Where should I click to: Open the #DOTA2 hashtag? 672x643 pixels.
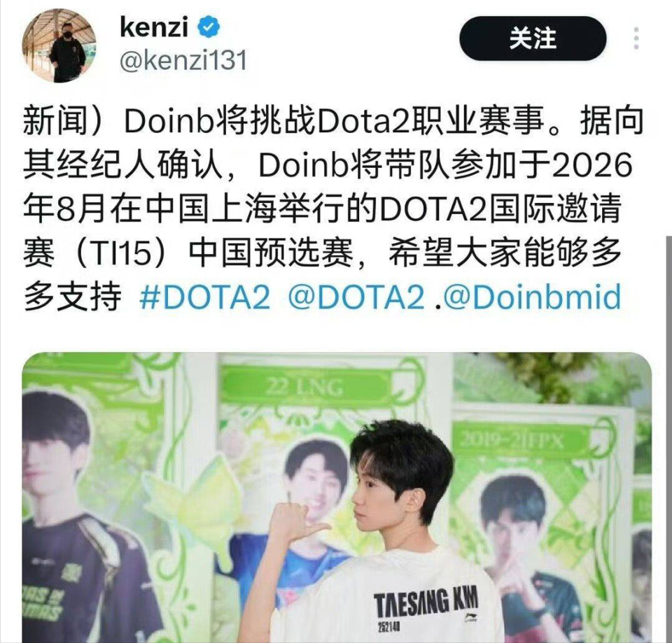coord(205,297)
